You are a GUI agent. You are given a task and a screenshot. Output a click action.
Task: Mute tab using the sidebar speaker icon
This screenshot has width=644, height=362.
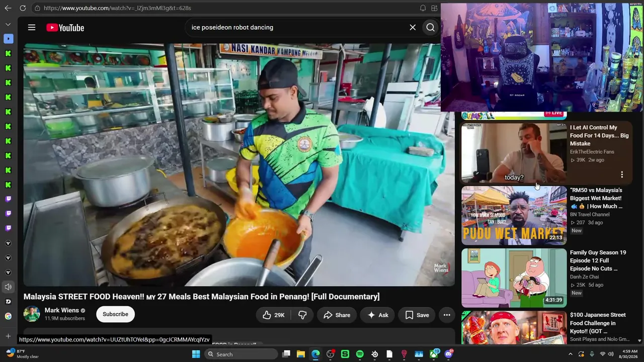coord(8,287)
